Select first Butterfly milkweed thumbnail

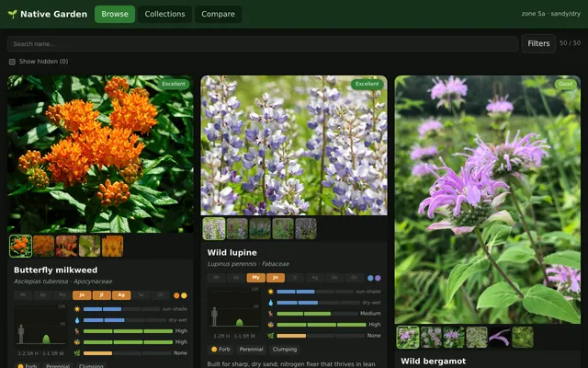20,246
